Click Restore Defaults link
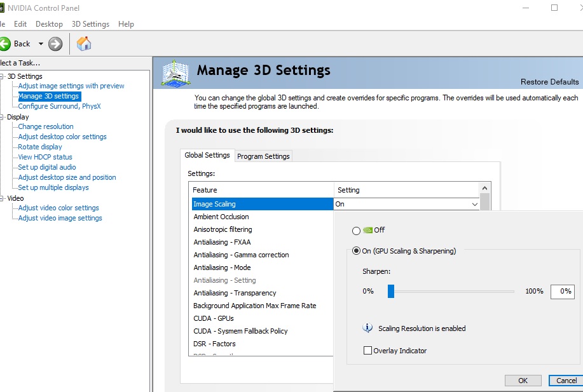 (549, 82)
